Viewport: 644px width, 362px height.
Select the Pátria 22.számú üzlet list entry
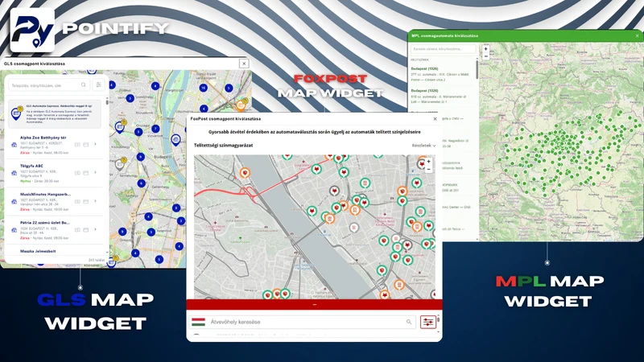tap(55, 230)
